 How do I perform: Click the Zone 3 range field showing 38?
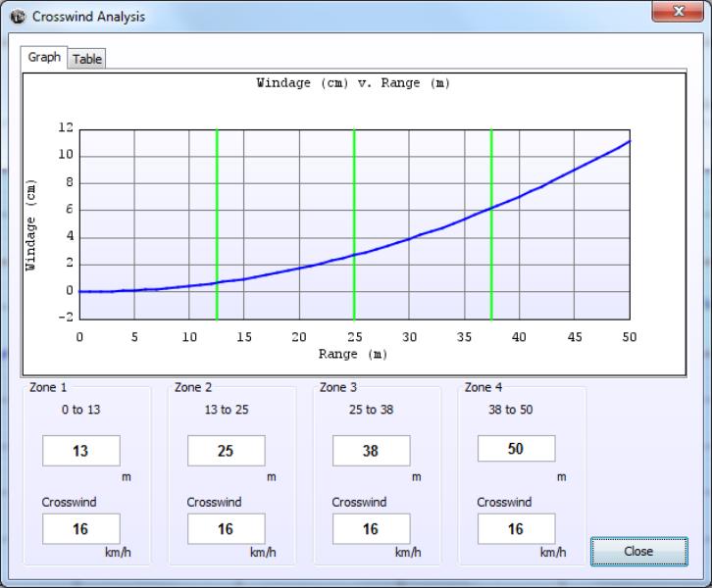(x=371, y=451)
